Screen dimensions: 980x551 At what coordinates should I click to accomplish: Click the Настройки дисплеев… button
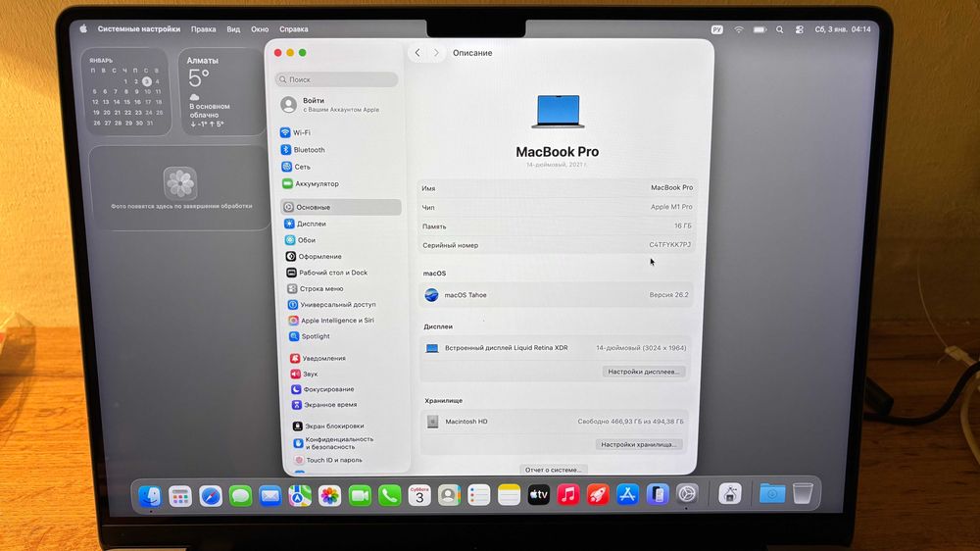(x=643, y=372)
